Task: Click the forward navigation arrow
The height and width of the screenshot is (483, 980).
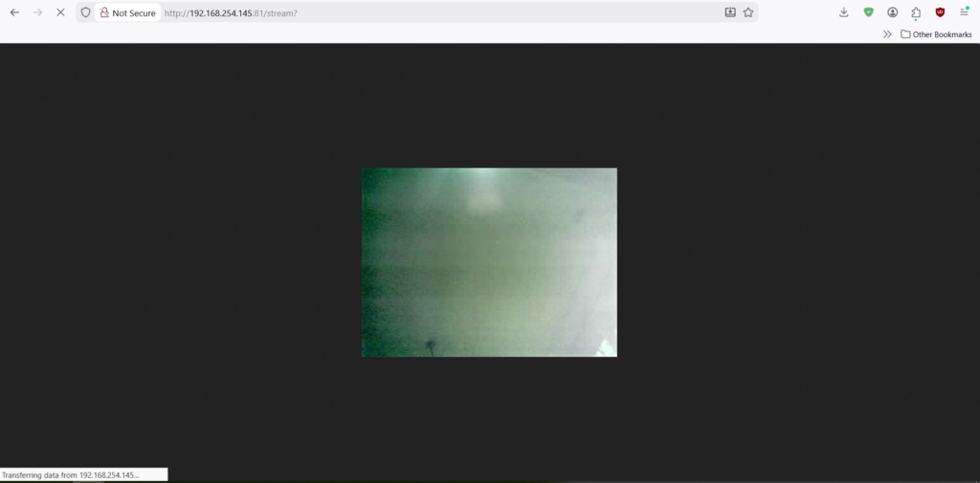Action: pyautogui.click(x=38, y=12)
